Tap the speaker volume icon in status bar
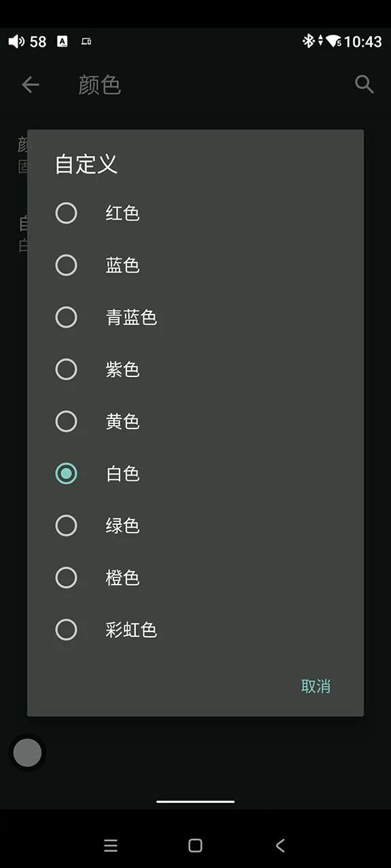 [x=16, y=41]
